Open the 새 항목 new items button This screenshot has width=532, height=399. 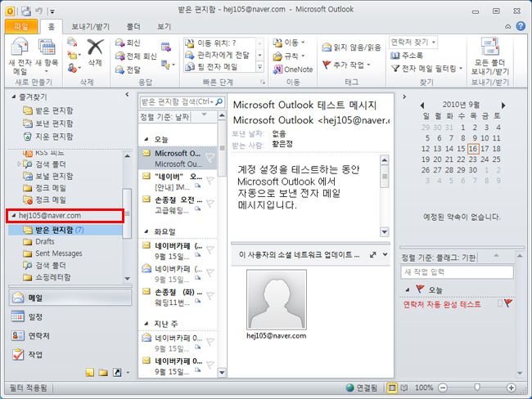pos(47,56)
